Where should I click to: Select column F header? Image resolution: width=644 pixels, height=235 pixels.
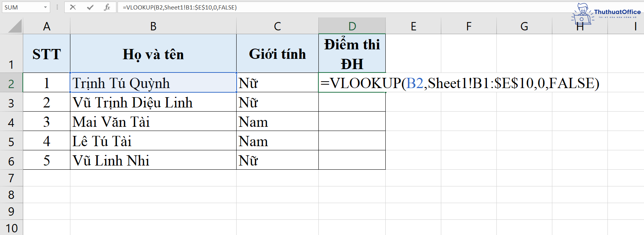coord(468,26)
